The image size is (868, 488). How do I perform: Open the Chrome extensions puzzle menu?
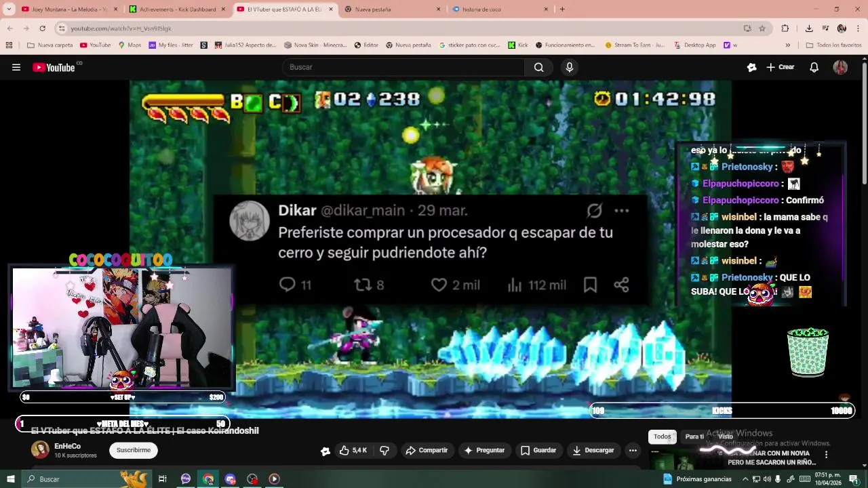click(x=785, y=28)
